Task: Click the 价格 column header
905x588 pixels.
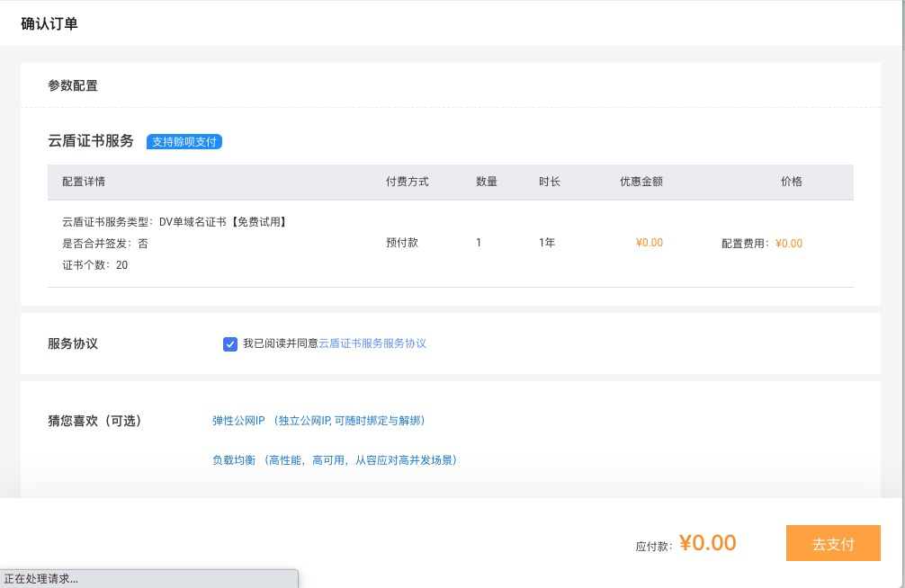Action: [x=791, y=182]
